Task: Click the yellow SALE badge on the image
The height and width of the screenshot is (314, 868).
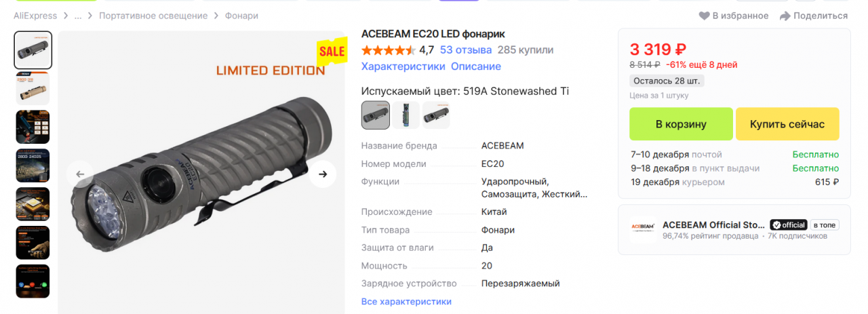Action: click(x=332, y=52)
